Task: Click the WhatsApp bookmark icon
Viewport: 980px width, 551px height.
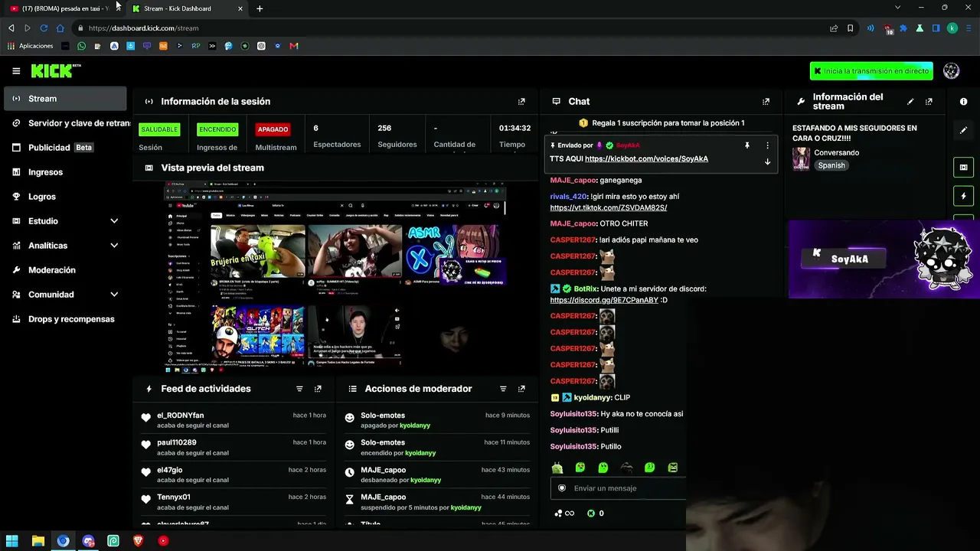Action: pyautogui.click(x=82, y=46)
